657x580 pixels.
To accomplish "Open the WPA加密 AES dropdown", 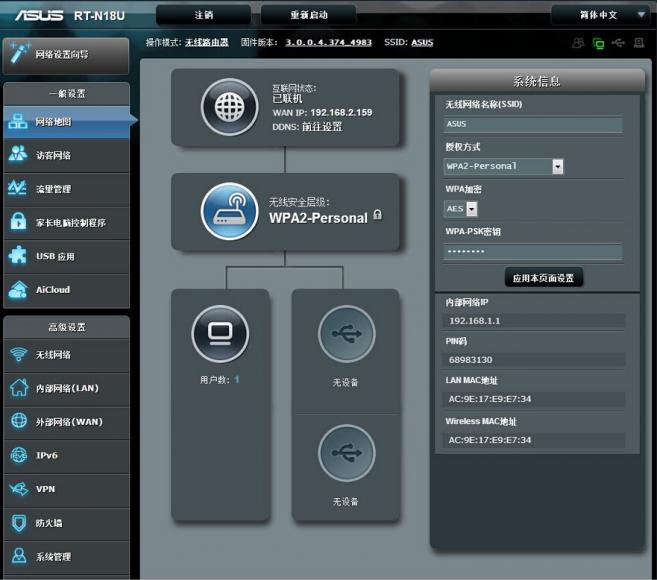I will 460,209.
